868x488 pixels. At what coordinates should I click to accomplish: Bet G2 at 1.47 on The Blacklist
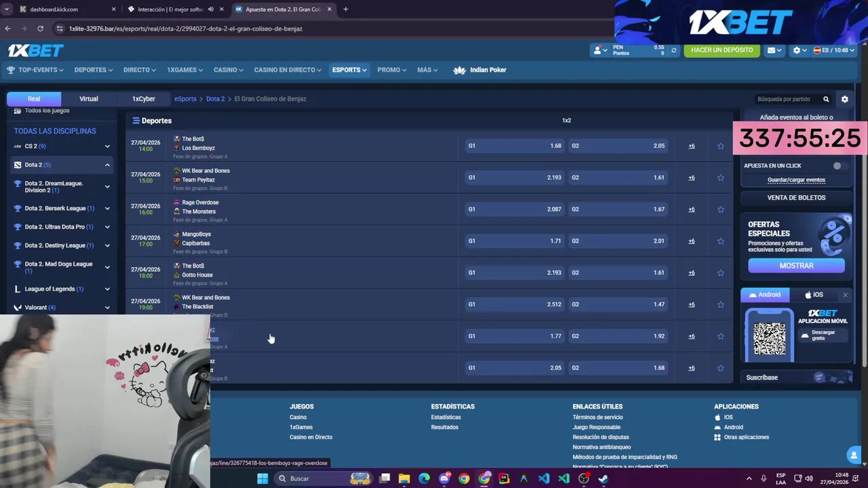click(x=618, y=304)
